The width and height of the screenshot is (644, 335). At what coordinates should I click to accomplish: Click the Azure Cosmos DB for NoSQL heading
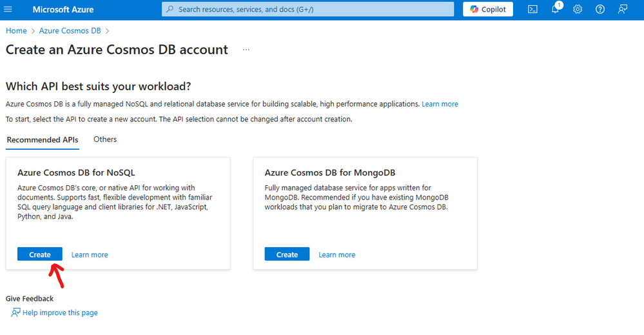pos(76,172)
